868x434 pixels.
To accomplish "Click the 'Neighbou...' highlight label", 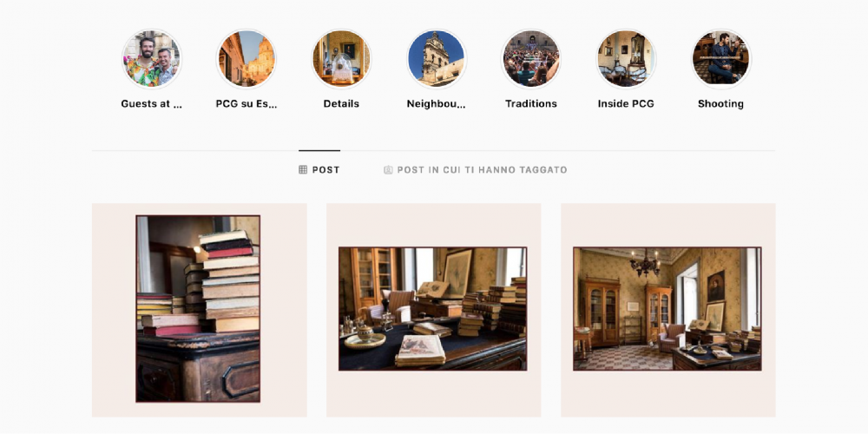I will (x=437, y=103).
